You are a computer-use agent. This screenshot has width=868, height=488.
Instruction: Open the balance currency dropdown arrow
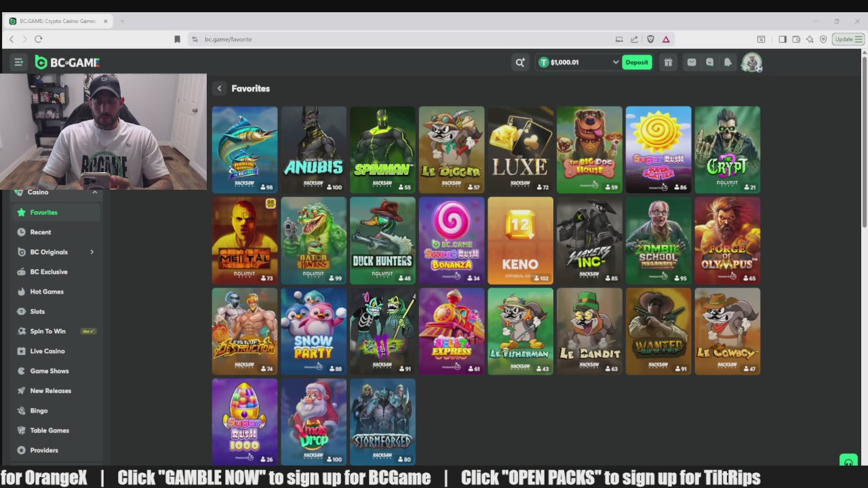pyautogui.click(x=616, y=62)
